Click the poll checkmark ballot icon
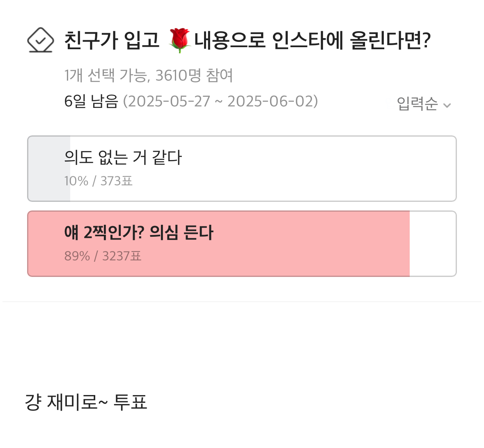The image size is (484, 448). (41, 40)
